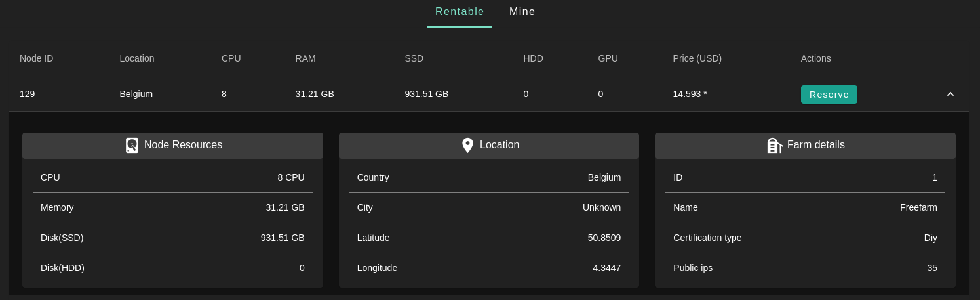This screenshot has width=980, height=300.
Task: Click the HDD column header
Action: [x=533, y=58]
